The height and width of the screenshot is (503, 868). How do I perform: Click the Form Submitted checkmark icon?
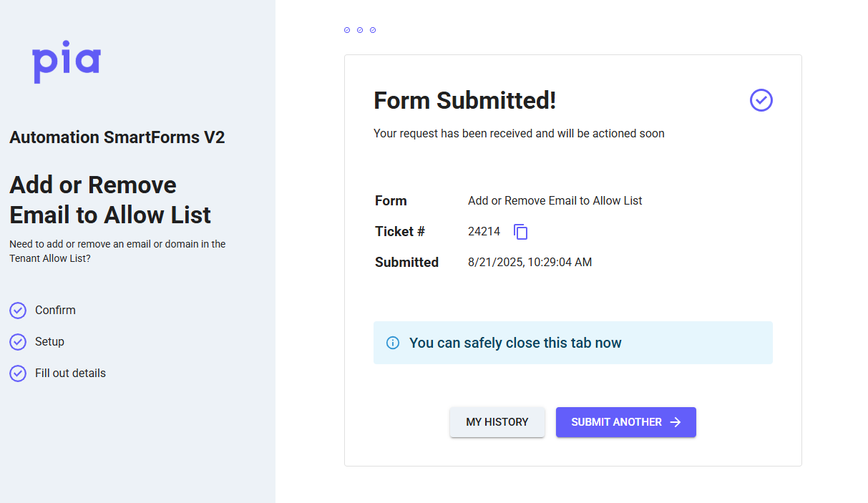point(761,100)
